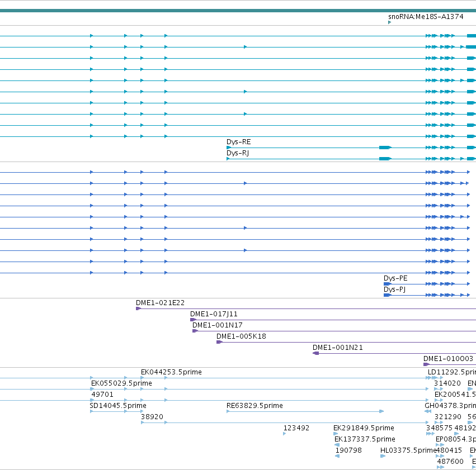Select the DME1-017J11 start glyph

click(x=193, y=320)
